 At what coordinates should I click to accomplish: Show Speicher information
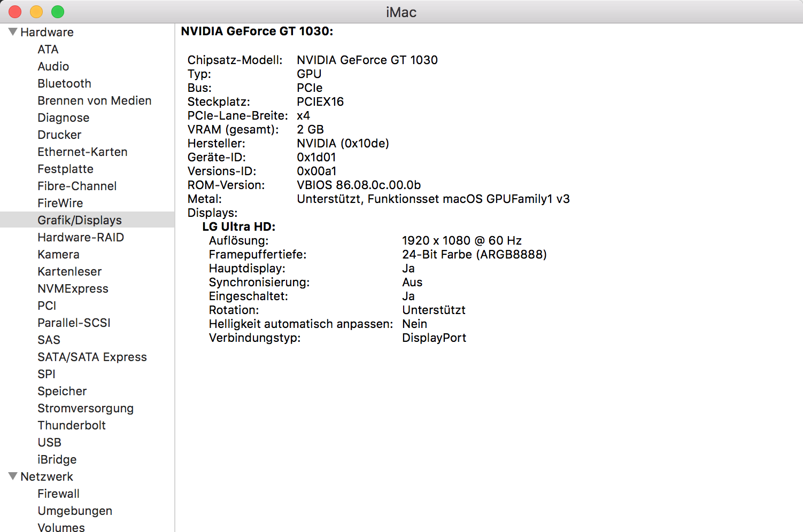(62, 391)
